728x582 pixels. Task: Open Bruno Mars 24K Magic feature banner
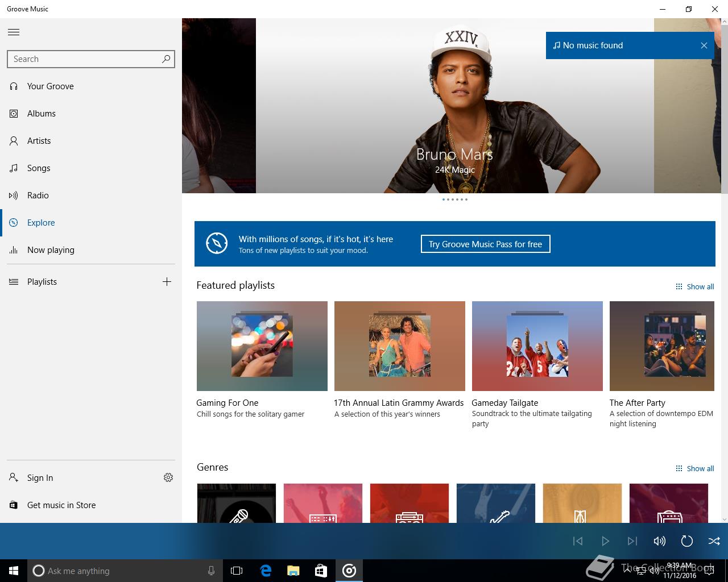click(455, 106)
